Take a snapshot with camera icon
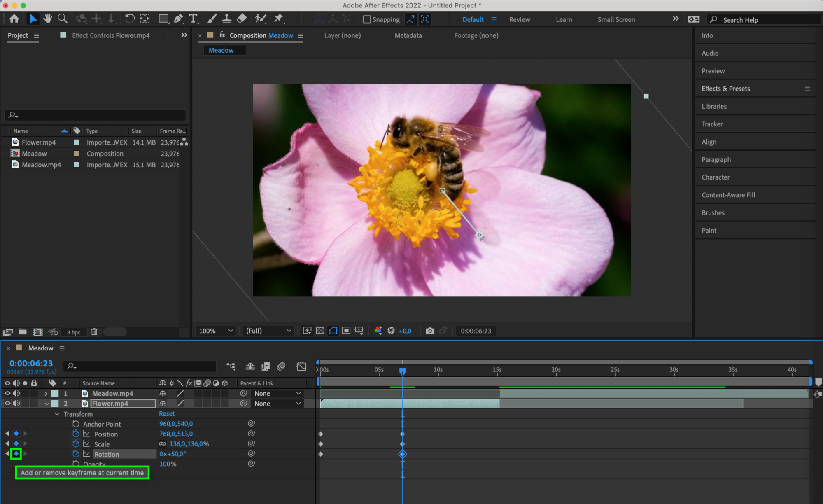This screenshot has width=823, height=504. [430, 331]
